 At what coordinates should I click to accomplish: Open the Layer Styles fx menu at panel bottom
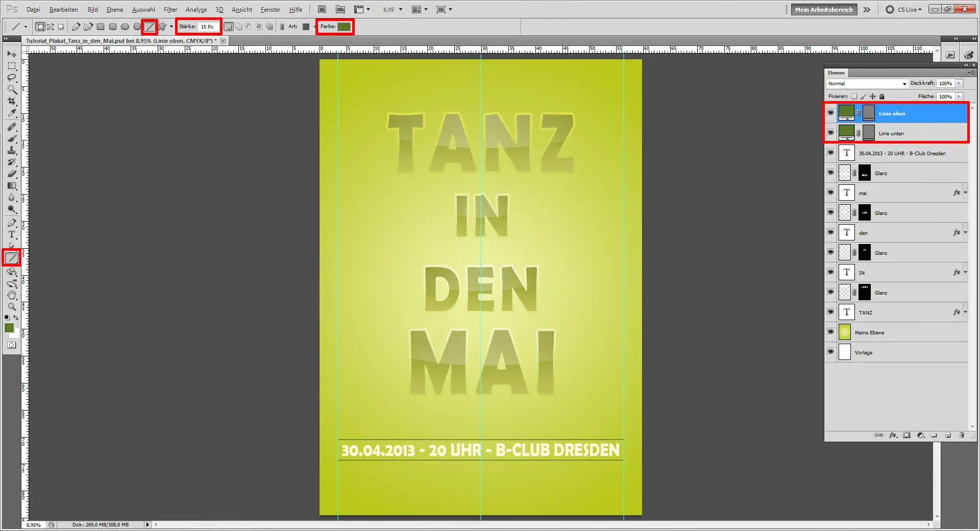tap(893, 435)
